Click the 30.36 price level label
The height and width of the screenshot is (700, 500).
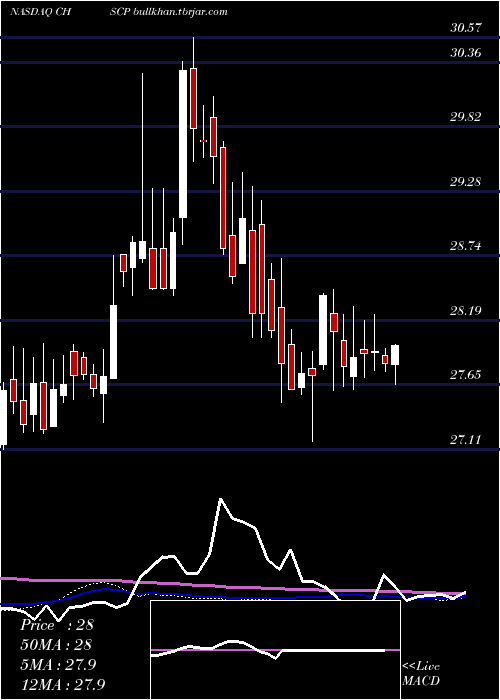click(x=466, y=53)
